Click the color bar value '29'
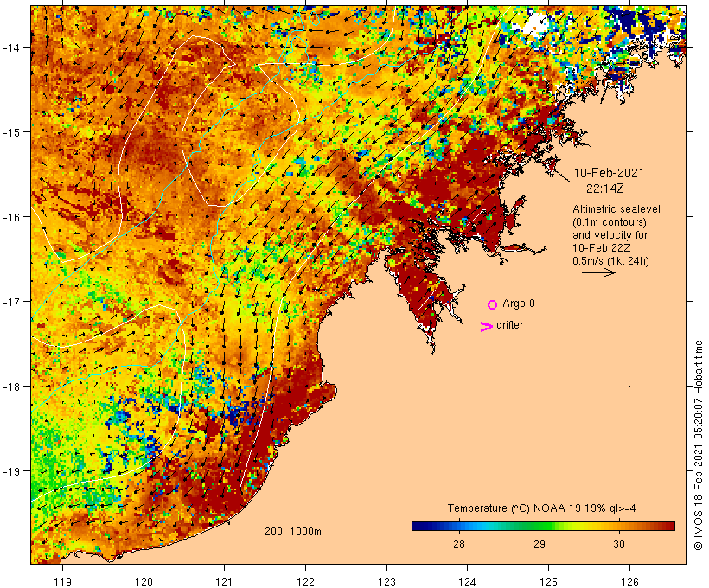Image resolution: width=709 pixels, height=588 pixels. [539, 544]
